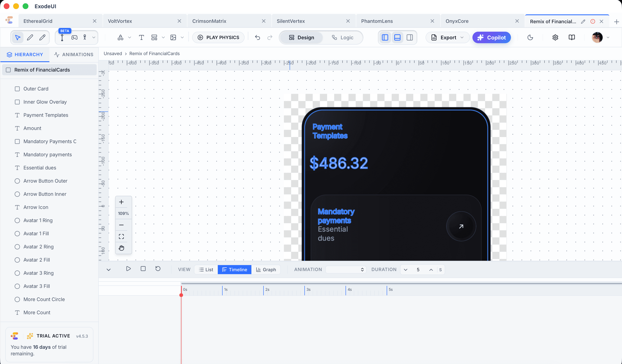Select the pen drawing tool
Screen dimensions: 622x364
[x=30, y=37]
